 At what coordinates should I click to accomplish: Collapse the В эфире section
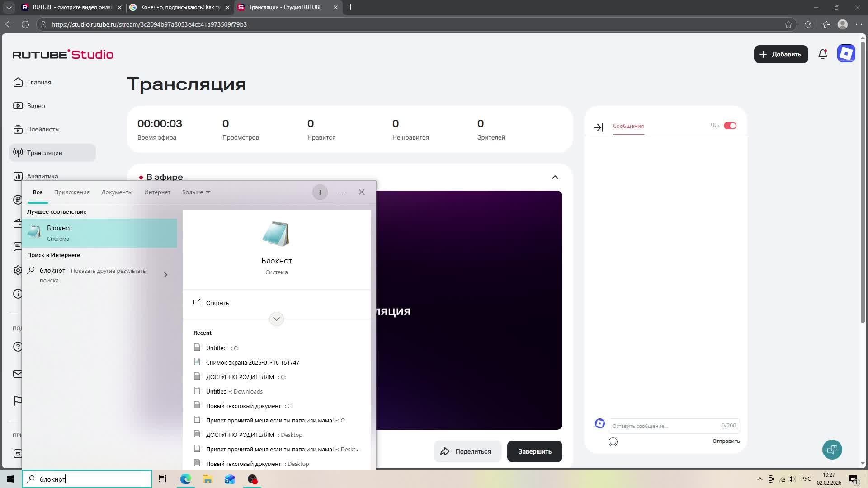point(555,177)
